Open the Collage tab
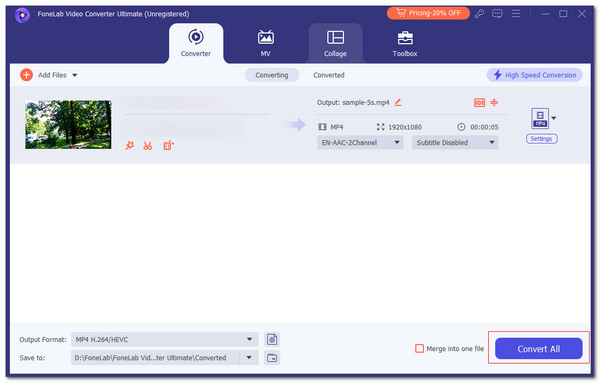 [335, 43]
